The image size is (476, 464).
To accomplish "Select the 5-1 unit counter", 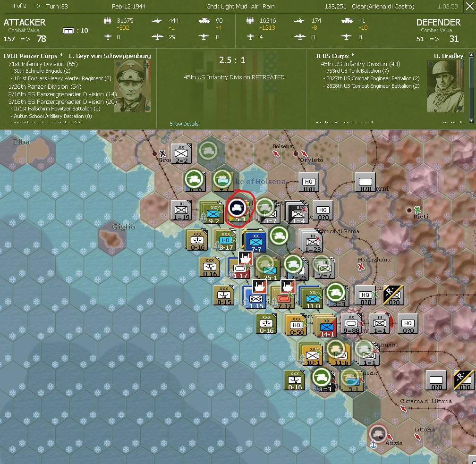I will pyautogui.click(x=353, y=382).
